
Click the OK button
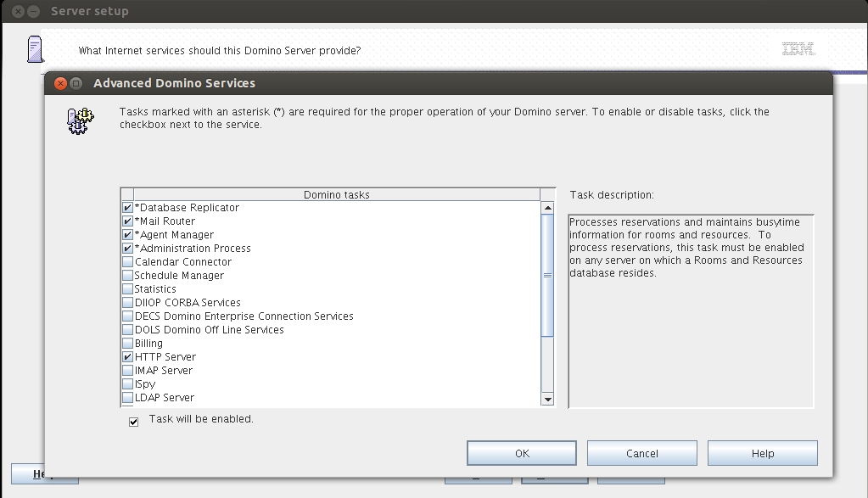(x=521, y=452)
